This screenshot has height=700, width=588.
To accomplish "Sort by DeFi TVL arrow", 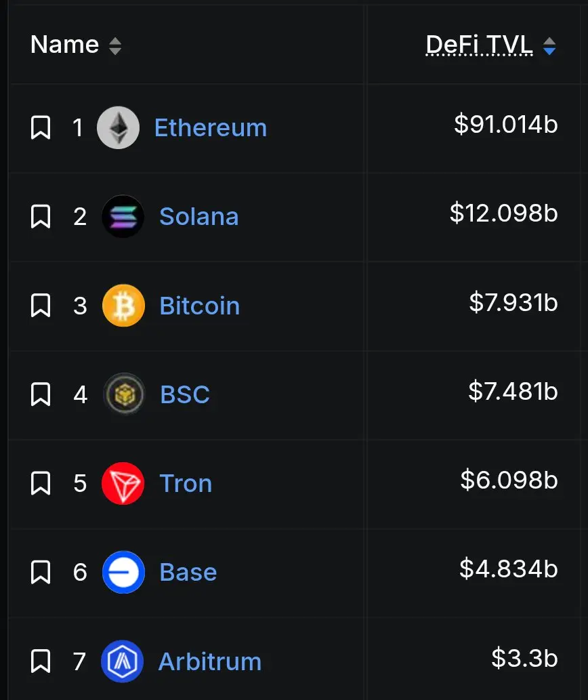I will click(549, 46).
